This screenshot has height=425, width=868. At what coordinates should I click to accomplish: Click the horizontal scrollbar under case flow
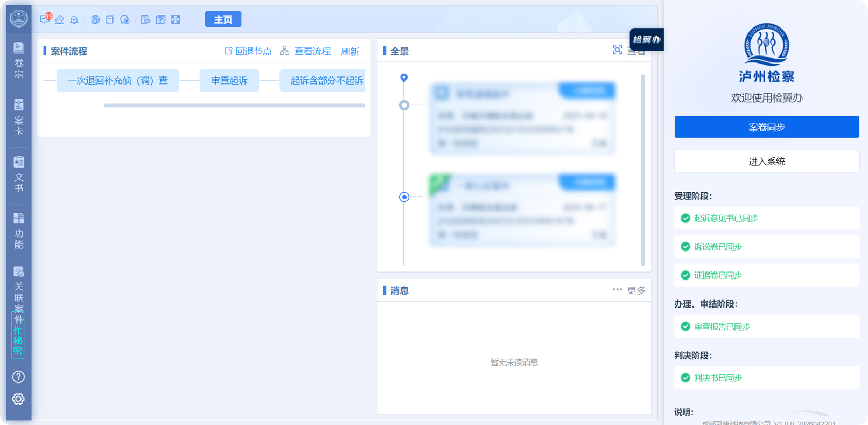click(x=234, y=106)
